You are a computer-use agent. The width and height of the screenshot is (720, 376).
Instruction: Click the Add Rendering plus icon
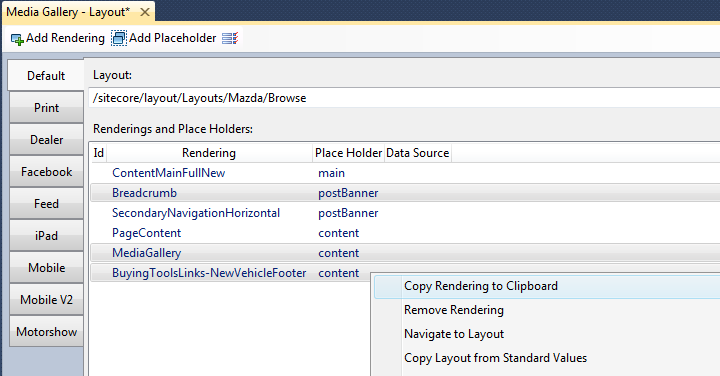[17, 39]
